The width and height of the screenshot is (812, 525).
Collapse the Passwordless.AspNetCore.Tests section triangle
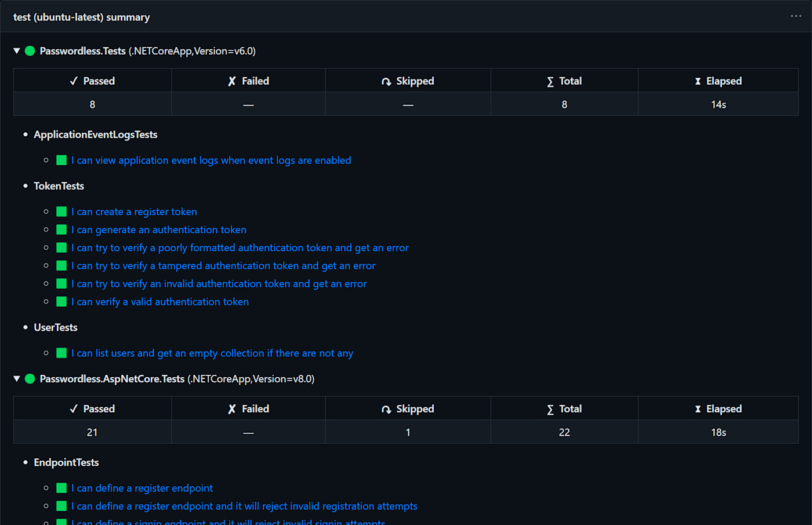tap(17, 379)
